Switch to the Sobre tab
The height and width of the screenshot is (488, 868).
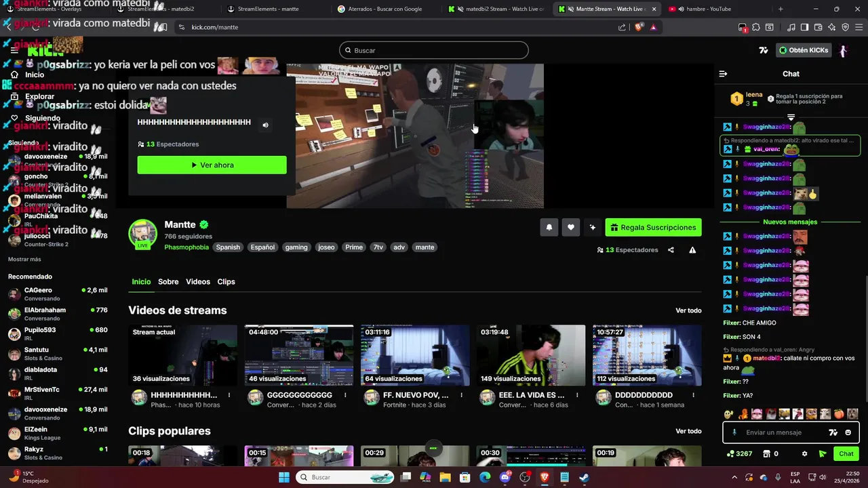pyautogui.click(x=168, y=282)
